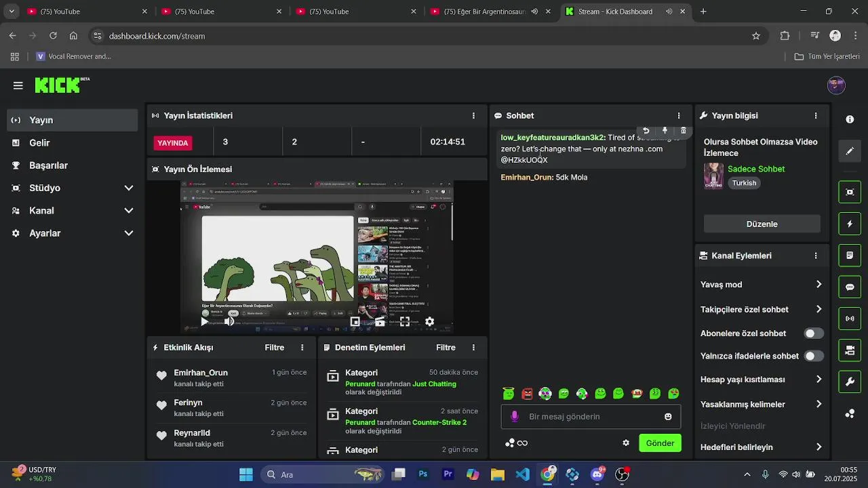Open the Sohbet panel three-dot menu
868x488 pixels.
(x=679, y=116)
